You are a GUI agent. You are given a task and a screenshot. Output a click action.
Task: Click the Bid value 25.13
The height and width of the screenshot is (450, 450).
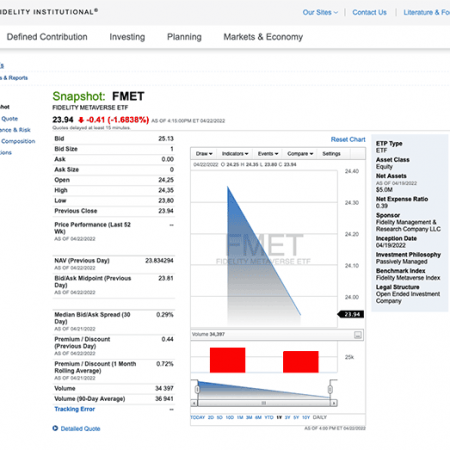(166, 139)
